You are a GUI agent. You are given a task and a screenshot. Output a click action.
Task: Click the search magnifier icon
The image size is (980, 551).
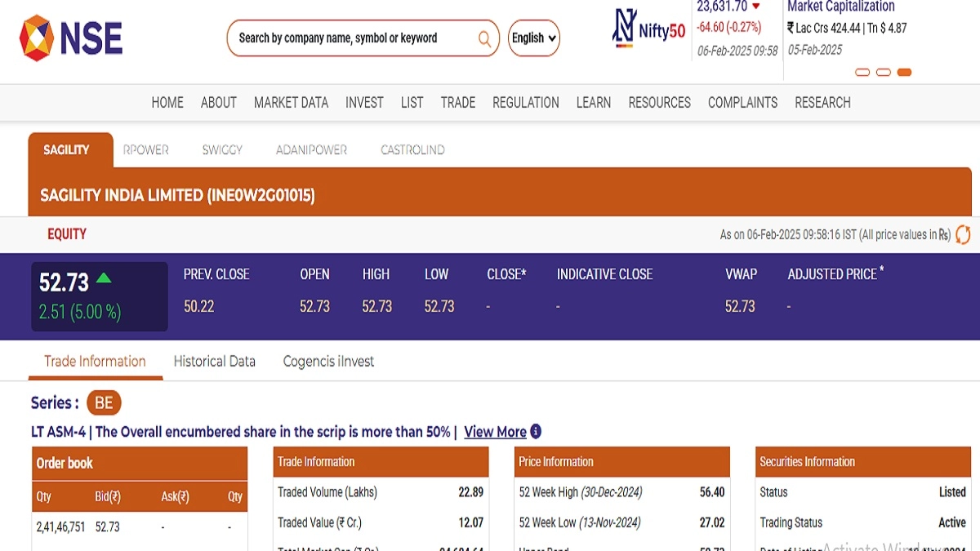point(484,38)
